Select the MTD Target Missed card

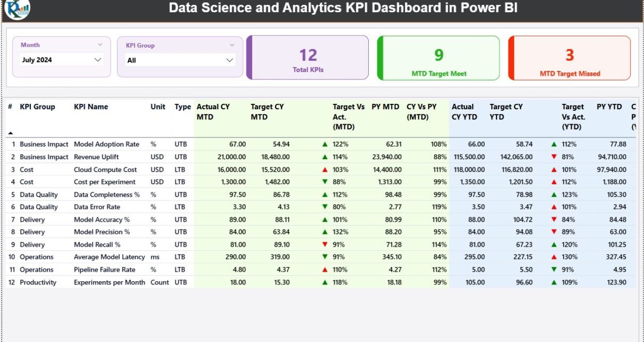569,58
